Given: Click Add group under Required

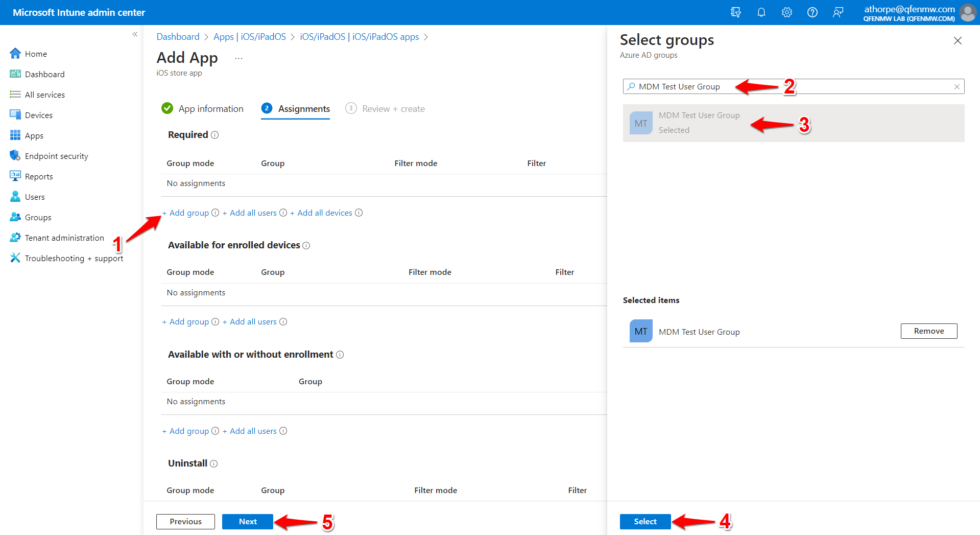Looking at the screenshot, I should click(x=186, y=213).
